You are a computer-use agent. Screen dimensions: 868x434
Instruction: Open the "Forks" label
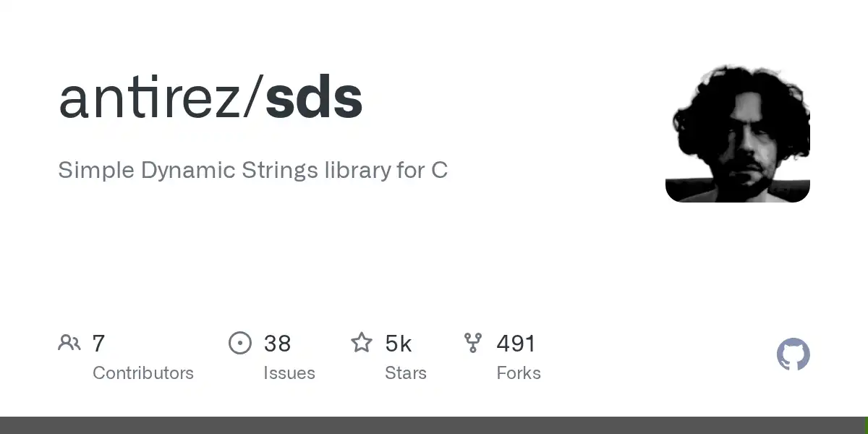519,373
